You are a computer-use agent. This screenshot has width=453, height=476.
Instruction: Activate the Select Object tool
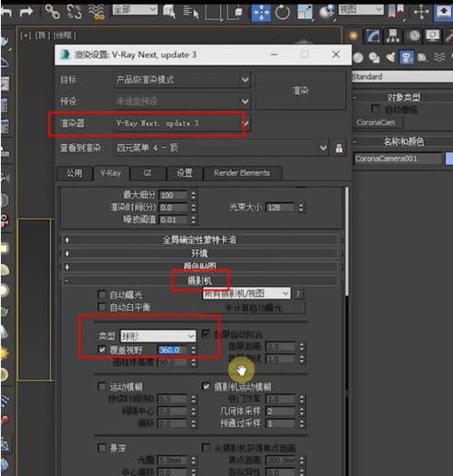click(x=169, y=12)
